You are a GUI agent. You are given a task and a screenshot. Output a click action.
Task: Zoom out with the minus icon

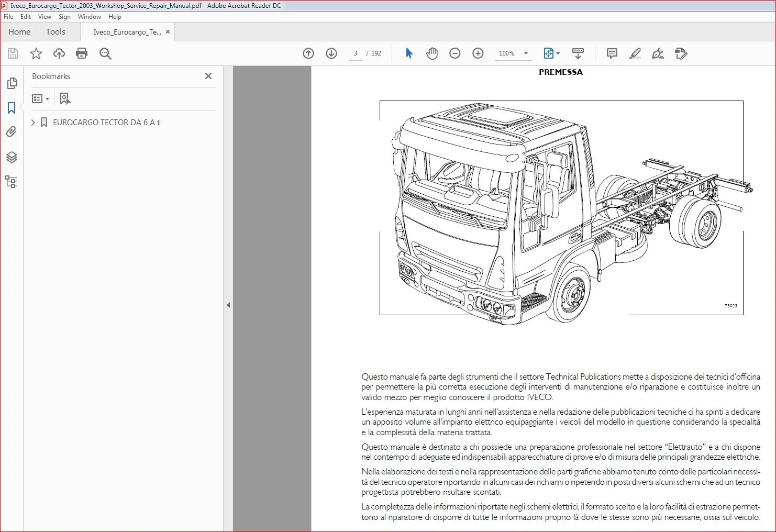[455, 53]
